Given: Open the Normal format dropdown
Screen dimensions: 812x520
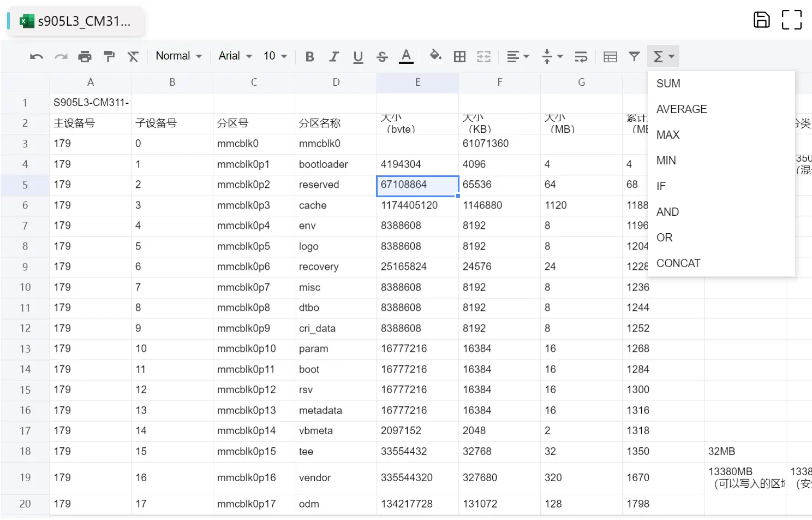Looking at the screenshot, I should coord(179,56).
